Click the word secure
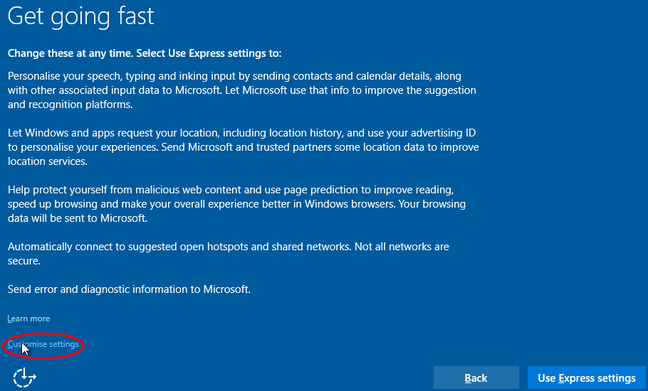This screenshot has width=648, height=391. point(24,261)
